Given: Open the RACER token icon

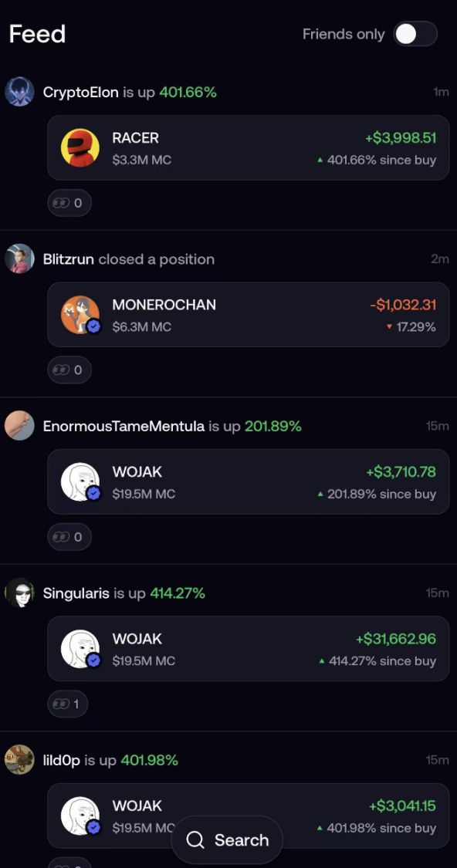Looking at the screenshot, I should [x=80, y=147].
